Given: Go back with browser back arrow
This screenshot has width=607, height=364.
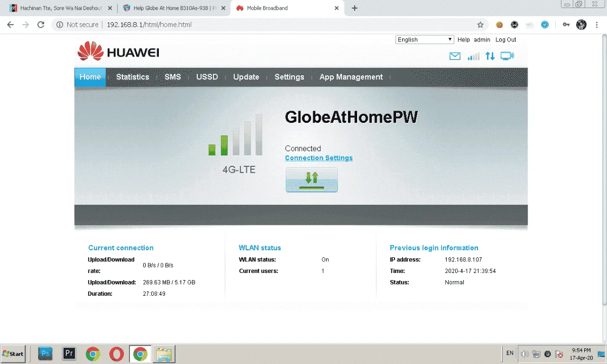Looking at the screenshot, I should coord(10,24).
